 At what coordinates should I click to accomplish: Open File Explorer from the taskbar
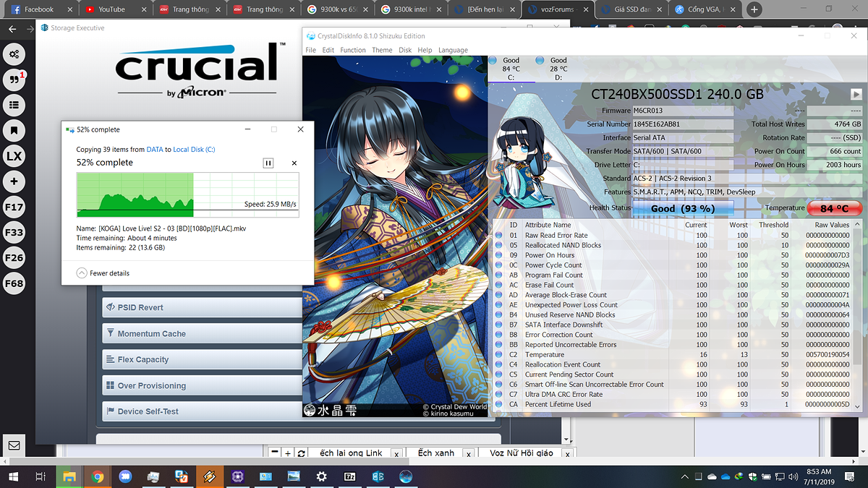click(x=69, y=476)
